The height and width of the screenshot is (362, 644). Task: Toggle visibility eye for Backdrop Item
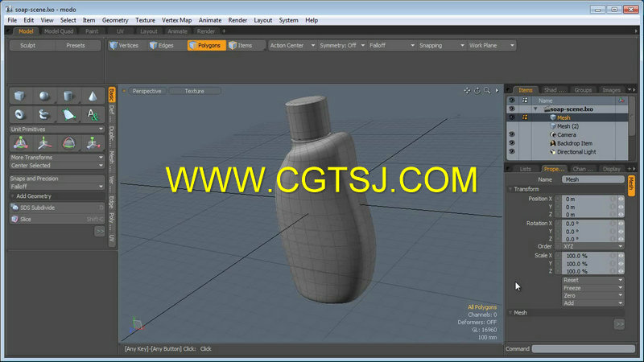(x=512, y=143)
